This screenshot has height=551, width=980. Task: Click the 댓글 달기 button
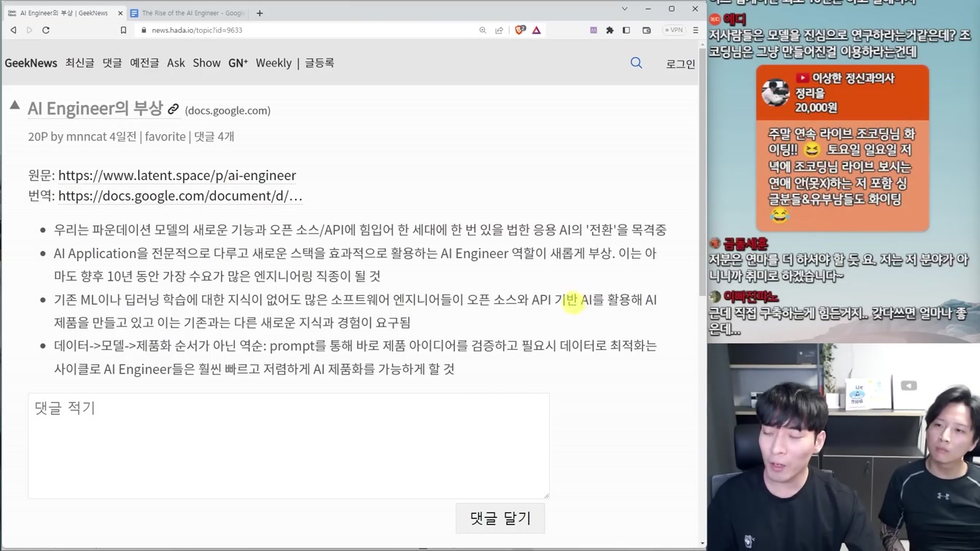(500, 518)
